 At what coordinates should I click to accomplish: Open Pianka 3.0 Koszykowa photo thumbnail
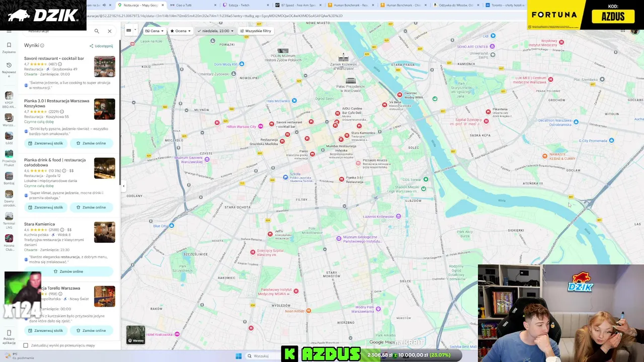pyautogui.click(x=104, y=109)
